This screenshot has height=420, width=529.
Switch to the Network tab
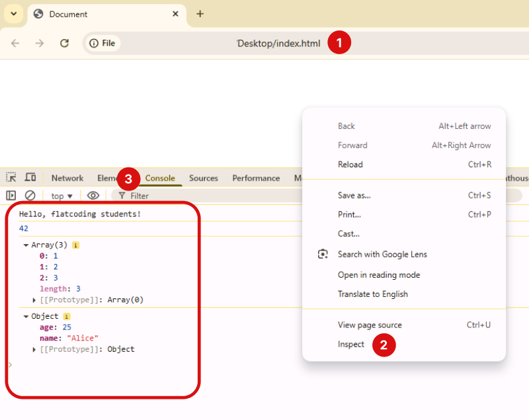(67, 178)
